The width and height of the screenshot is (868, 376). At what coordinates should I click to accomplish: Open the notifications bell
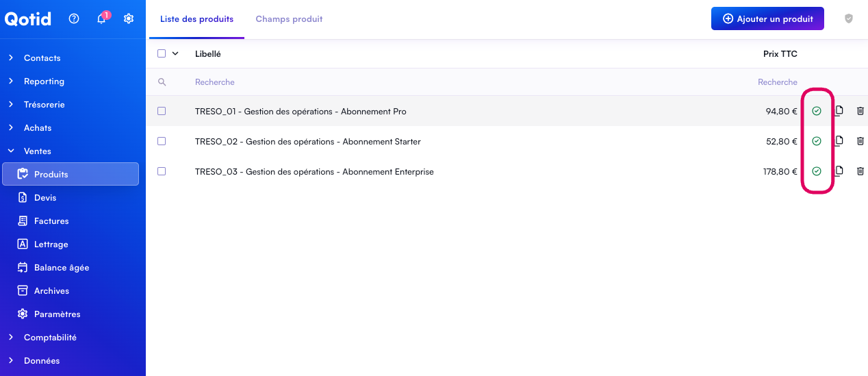101,19
